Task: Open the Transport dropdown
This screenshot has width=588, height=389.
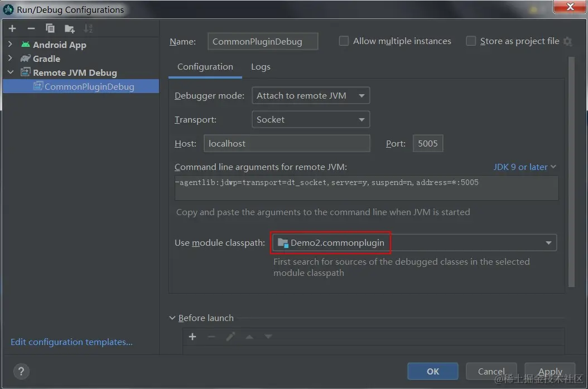Action: (x=311, y=120)
